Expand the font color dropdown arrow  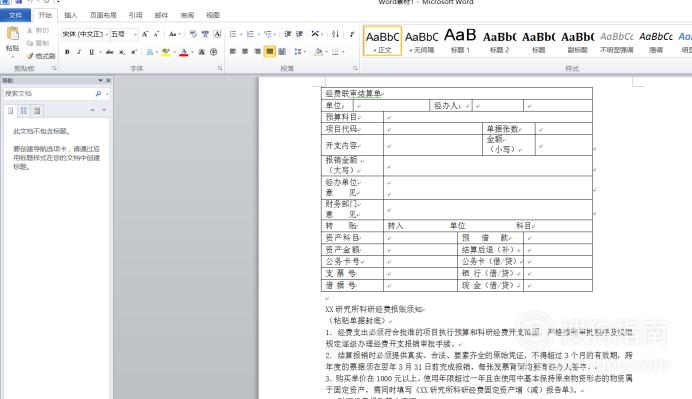pos(193,52)
